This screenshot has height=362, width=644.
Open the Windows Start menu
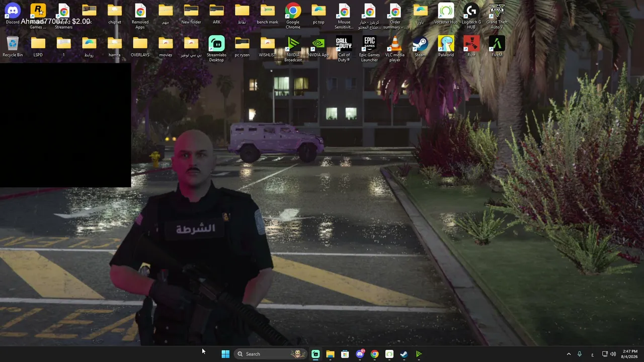coord(225,354)
